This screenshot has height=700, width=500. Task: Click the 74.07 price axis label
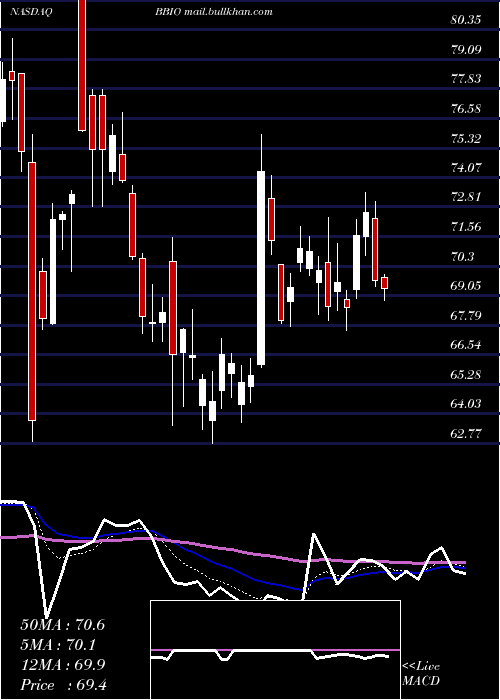coord(466,168)
